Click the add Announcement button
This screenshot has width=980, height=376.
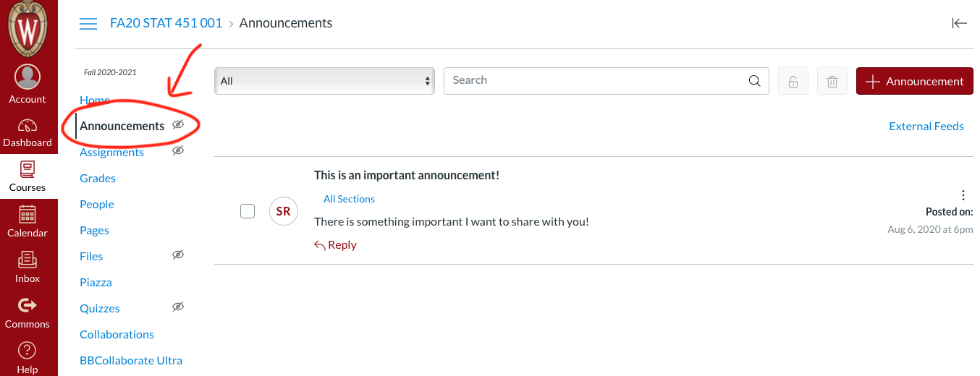[914, 81]
